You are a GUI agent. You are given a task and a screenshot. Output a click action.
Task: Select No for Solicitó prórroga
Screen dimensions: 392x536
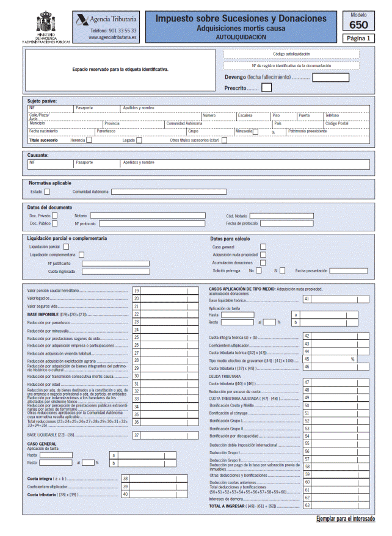pos(259,270)
